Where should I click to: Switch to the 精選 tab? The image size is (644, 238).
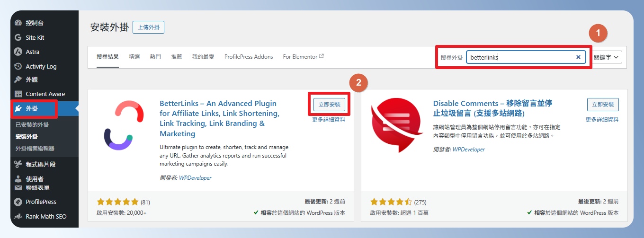tap(134, 57)
